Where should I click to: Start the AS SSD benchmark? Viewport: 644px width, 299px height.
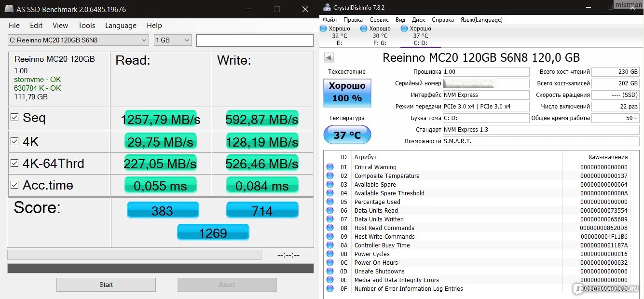click(106, 285)
